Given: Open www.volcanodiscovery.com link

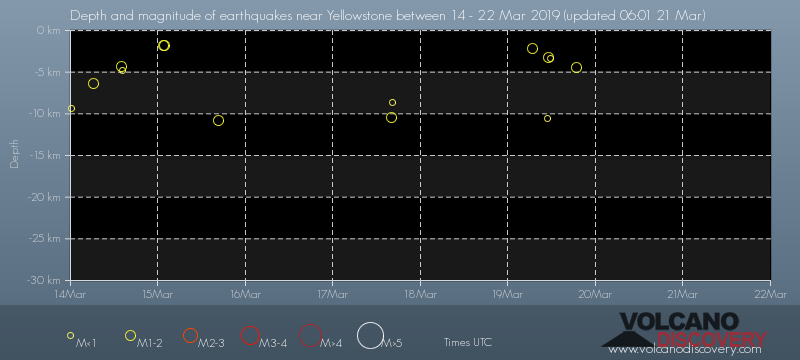Looking at the screenshot, I should pos(685,350).
